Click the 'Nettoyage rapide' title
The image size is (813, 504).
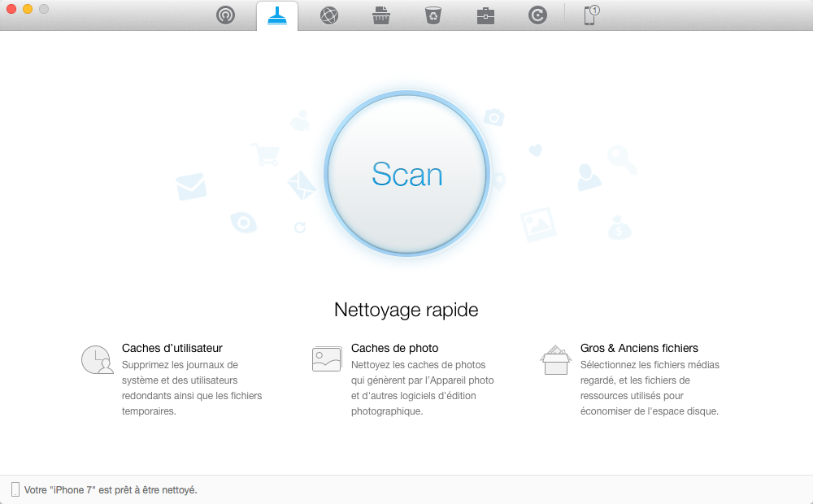point(406,310)
